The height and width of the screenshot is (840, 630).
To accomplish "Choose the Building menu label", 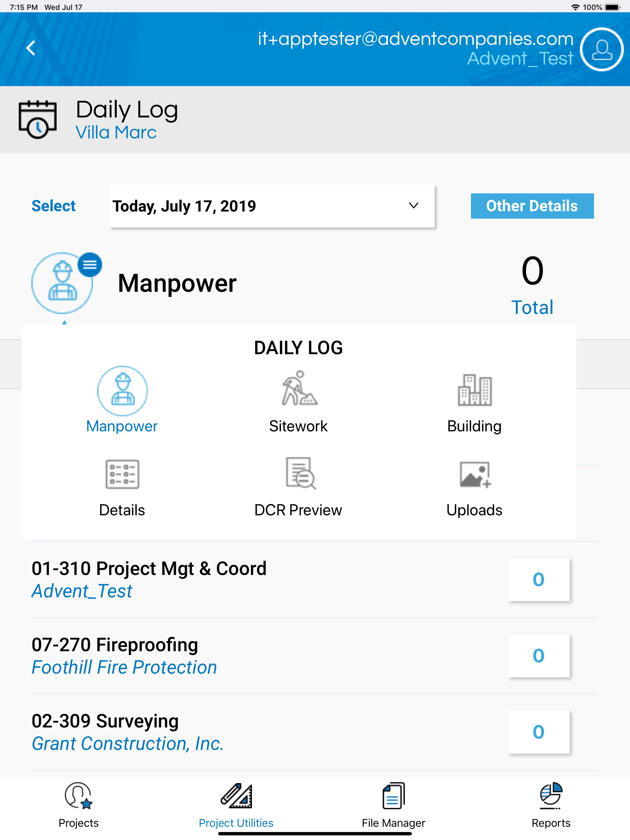I will pos(474,426).
